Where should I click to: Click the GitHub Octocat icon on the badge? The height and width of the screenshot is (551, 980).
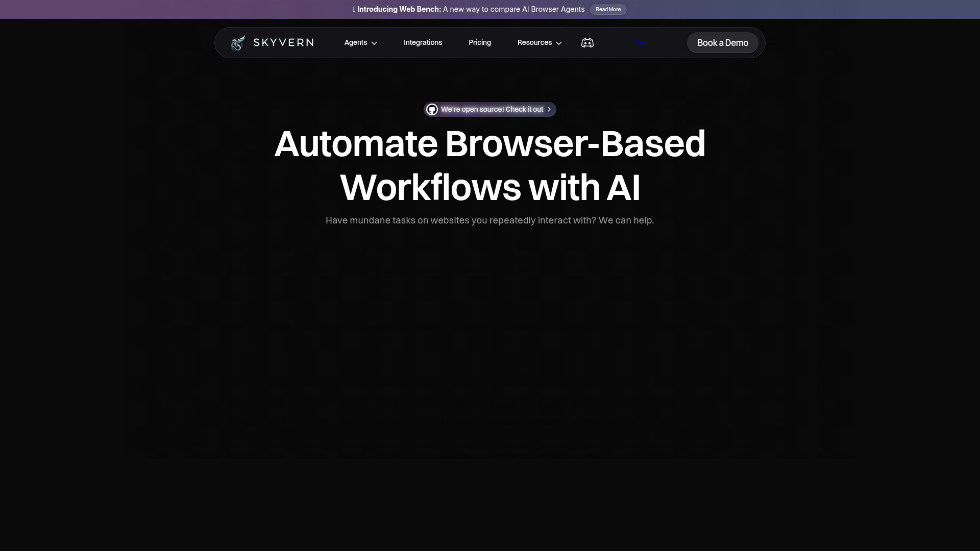pyautogui.click(x=432, y=109)
